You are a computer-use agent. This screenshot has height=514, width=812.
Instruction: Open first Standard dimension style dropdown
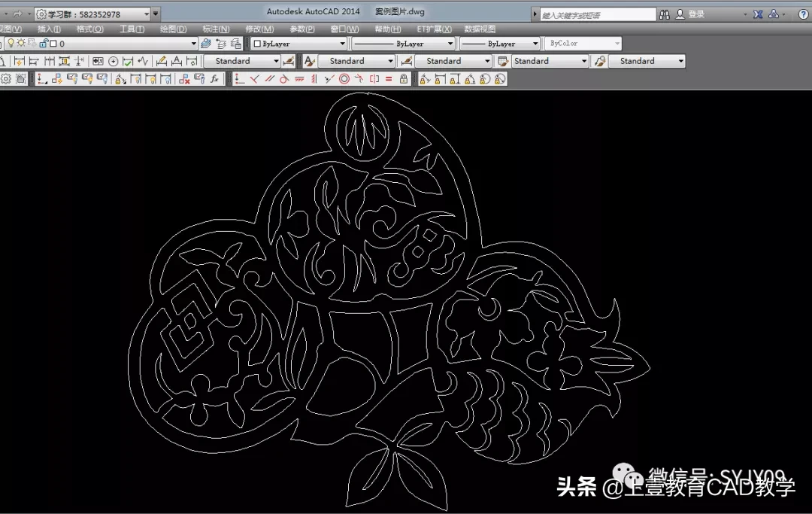(242, 61)
